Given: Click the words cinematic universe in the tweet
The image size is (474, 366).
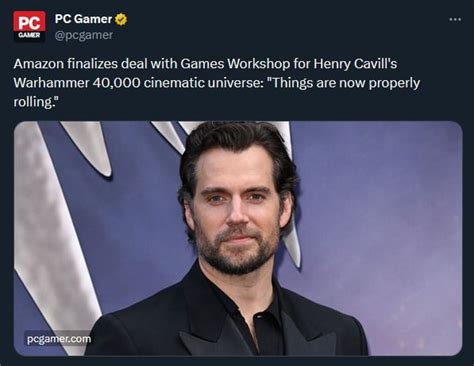Looking at the screenshot, I should coord(204,83).
